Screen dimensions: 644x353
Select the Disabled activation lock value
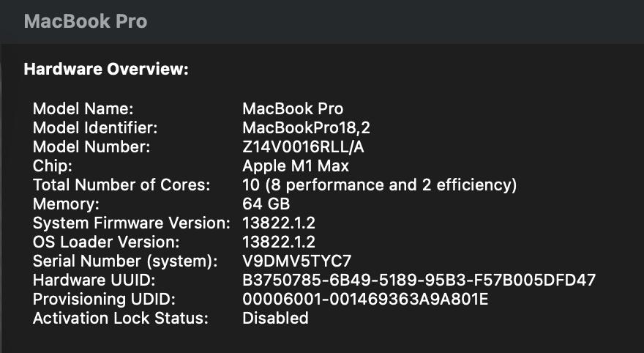[275, 318]
